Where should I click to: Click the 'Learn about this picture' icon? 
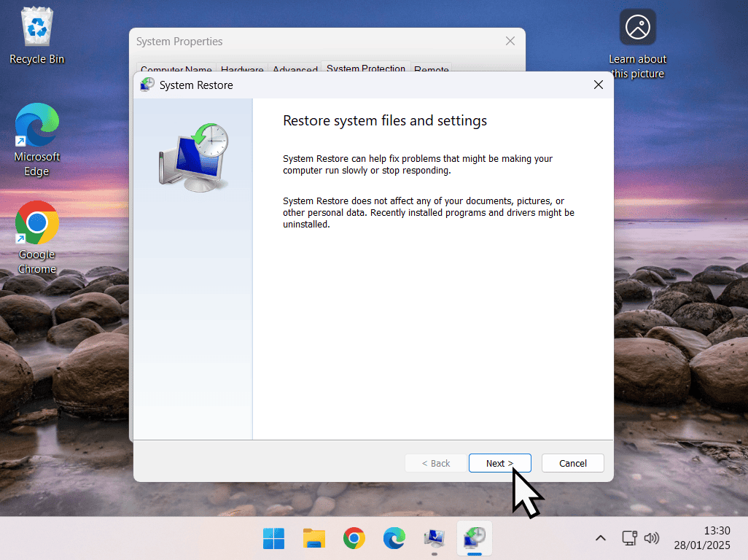[638, 43]
